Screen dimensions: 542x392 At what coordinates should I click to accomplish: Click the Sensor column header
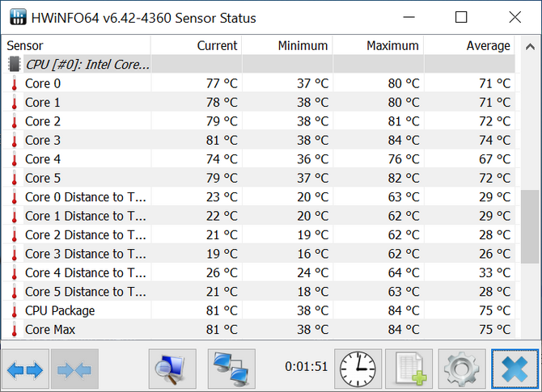click(77, 45)
